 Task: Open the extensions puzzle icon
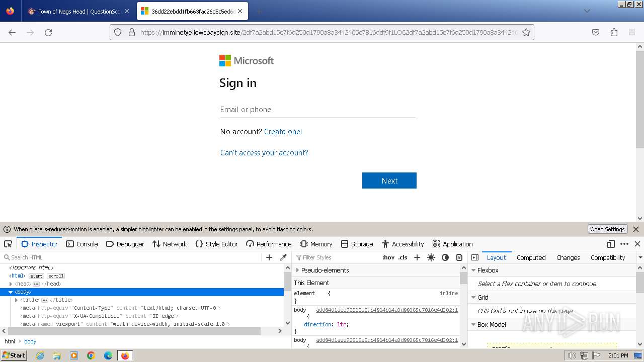614,32
